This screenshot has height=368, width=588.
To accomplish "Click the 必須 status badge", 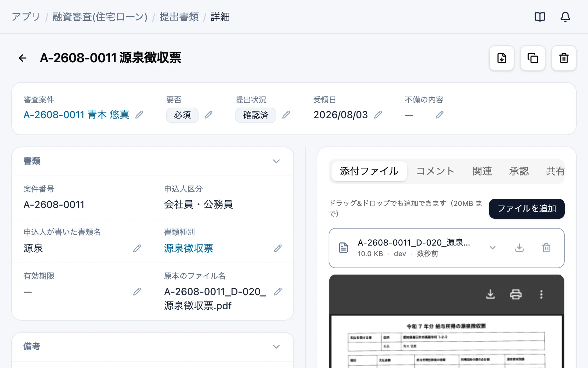I will (x=182, y=115).
